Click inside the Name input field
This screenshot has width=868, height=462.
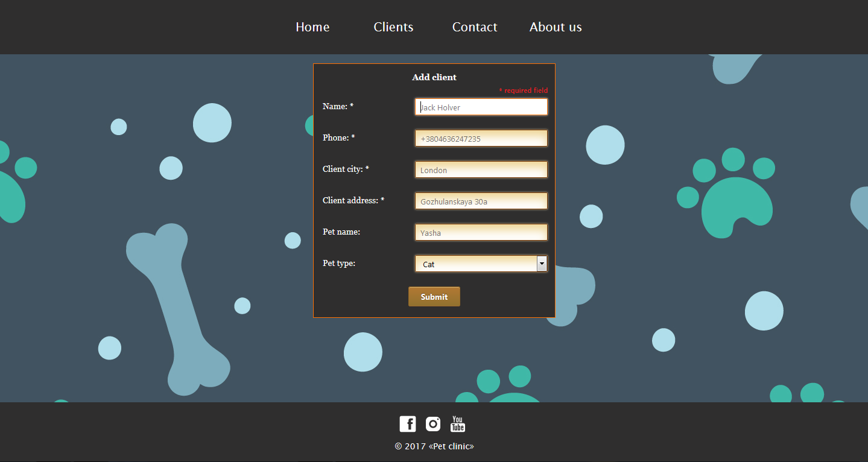tap(481, 106)
